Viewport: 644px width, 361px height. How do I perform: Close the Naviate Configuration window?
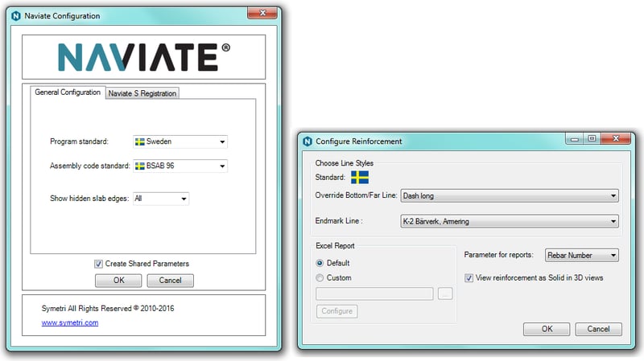(262, 13)
